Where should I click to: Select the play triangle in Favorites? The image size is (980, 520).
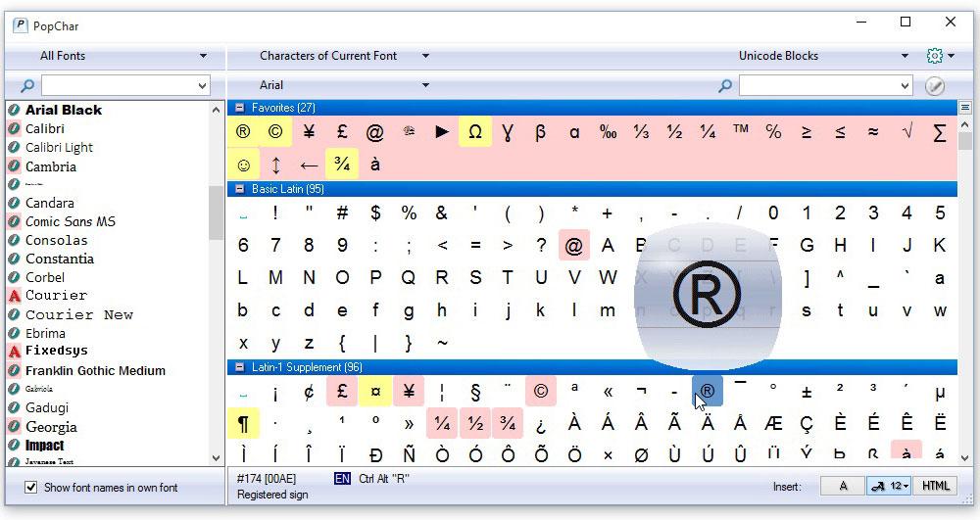click(442, 132)
